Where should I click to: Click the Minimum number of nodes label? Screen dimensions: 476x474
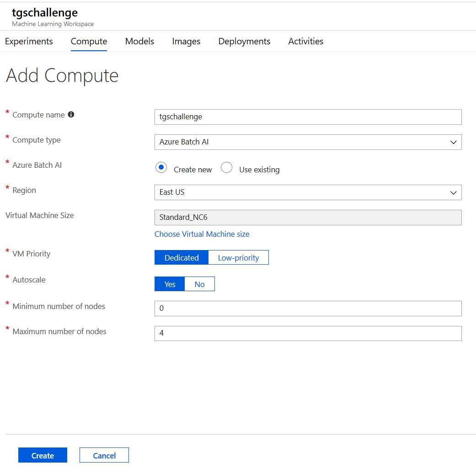coord(59,306)
